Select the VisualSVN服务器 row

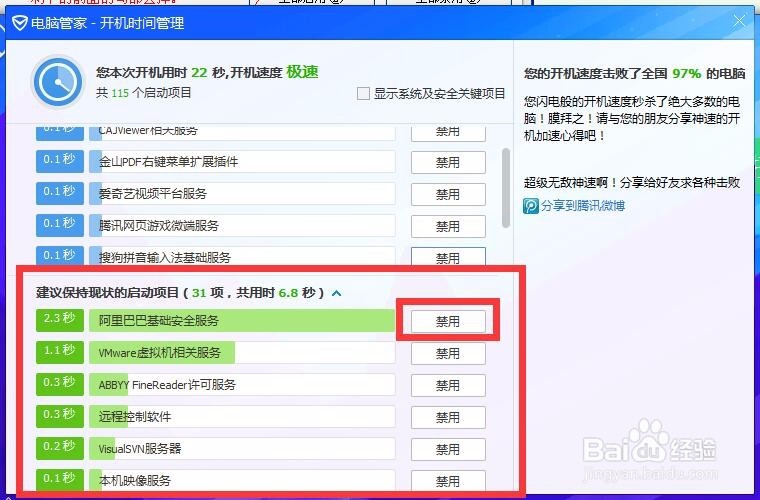[242, 449]
